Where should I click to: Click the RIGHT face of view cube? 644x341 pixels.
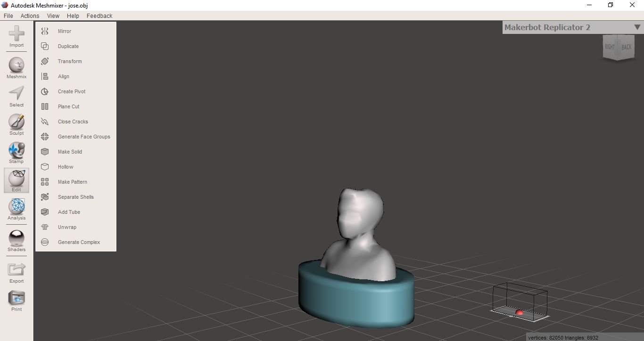point(610,47)
